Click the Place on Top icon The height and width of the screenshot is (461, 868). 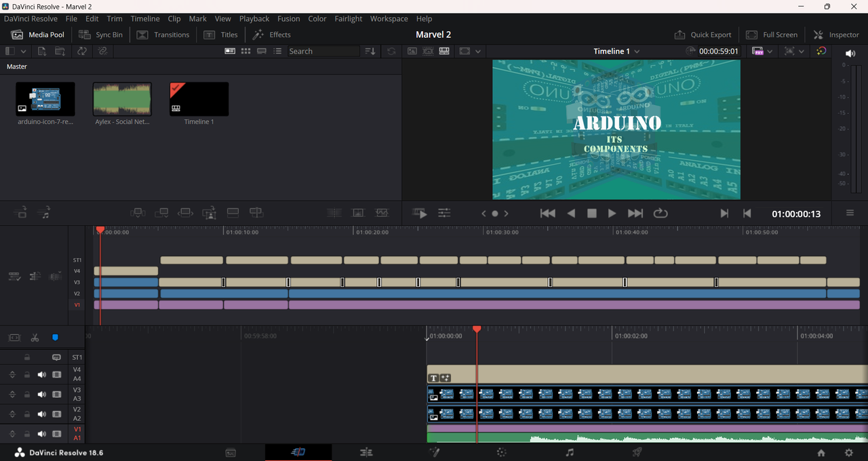pos(233,213)
